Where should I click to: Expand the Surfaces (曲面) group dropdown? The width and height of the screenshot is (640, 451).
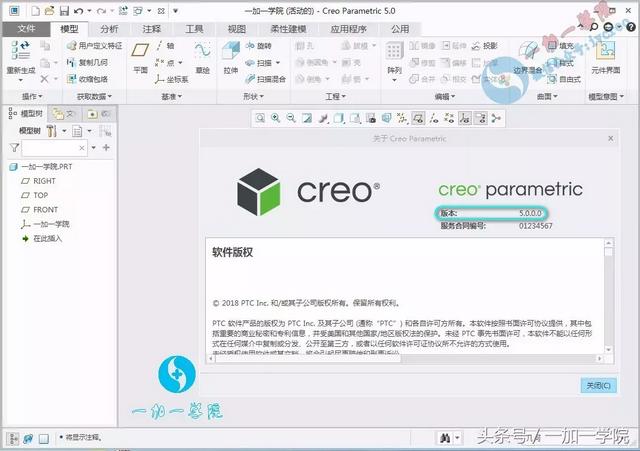point(547,96)
